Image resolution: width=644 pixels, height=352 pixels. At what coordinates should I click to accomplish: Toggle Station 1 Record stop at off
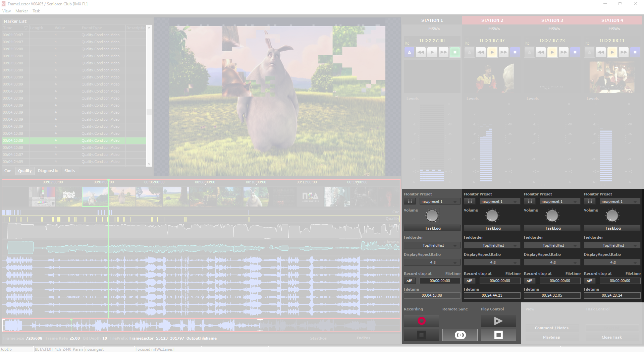(410, 281)
